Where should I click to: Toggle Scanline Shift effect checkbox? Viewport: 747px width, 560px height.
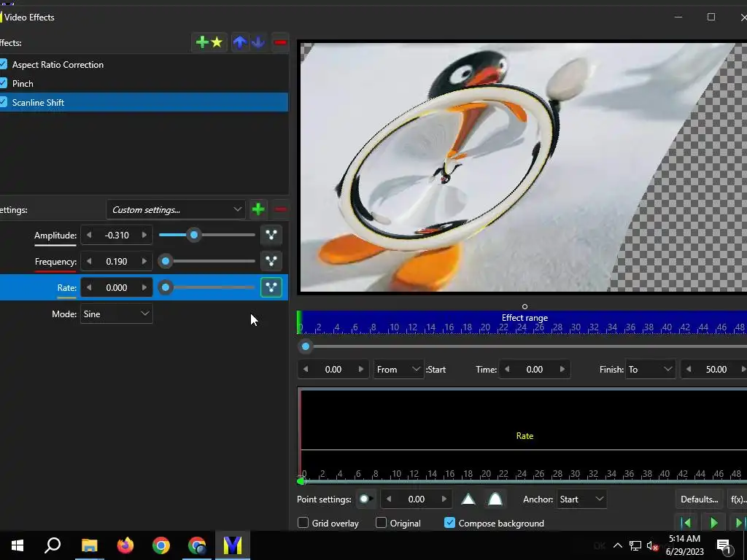pyautogui.click(x=4, y=102)
